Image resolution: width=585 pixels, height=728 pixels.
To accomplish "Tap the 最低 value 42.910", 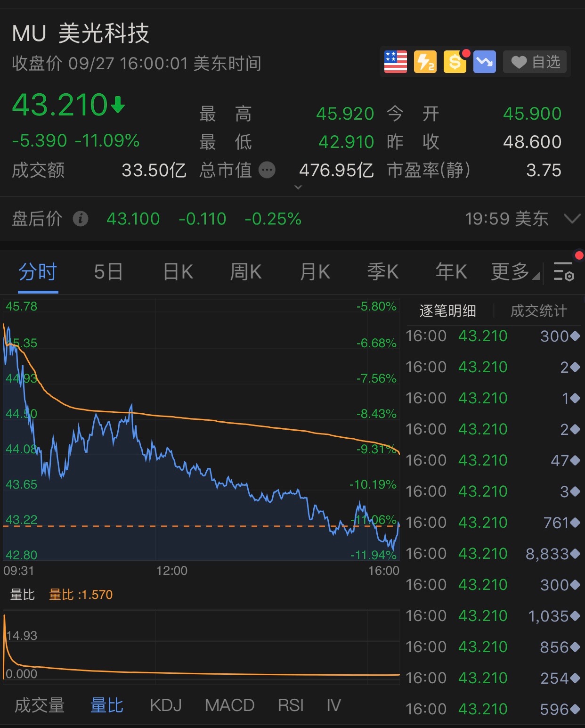I will click(346, 142).
